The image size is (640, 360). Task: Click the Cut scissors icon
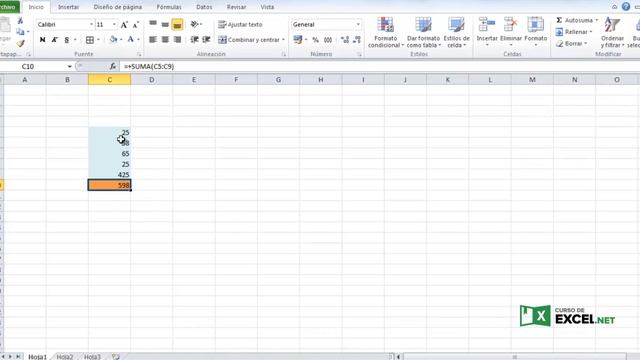pyautogui.click(x=20, y=21)
